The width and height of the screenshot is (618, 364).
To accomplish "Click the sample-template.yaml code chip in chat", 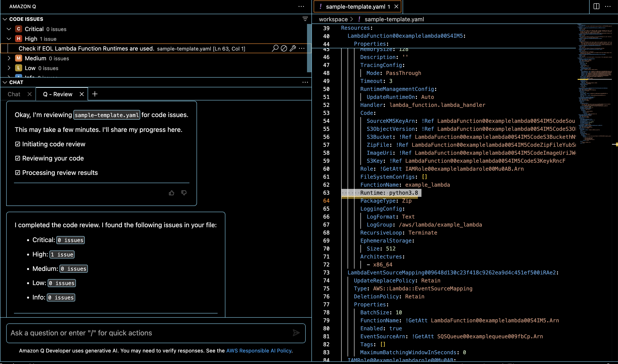I will tap(107, 115).
